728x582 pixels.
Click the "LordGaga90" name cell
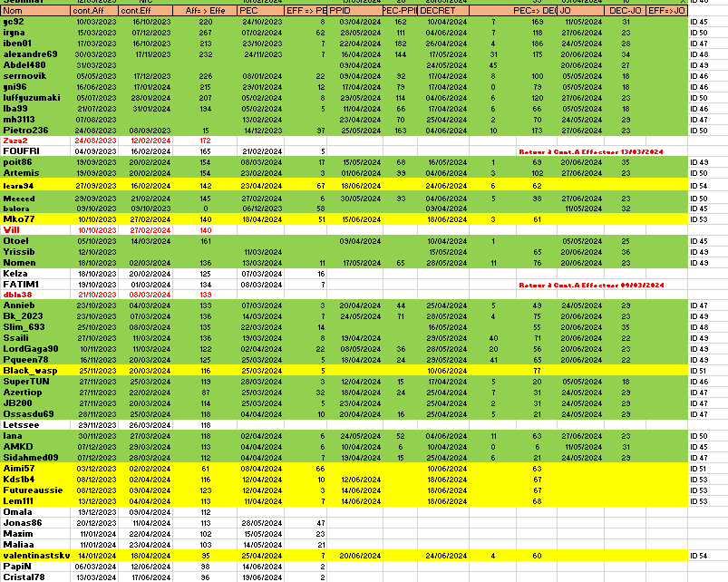35,349
